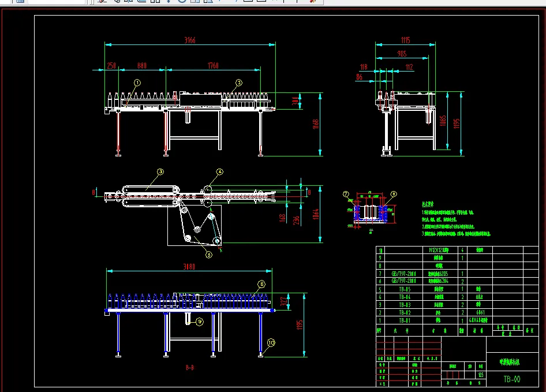Viewport: 546px width, 392px height.
Task: Pick the 3180 length dimension
Action: click(x=189, y=267)
